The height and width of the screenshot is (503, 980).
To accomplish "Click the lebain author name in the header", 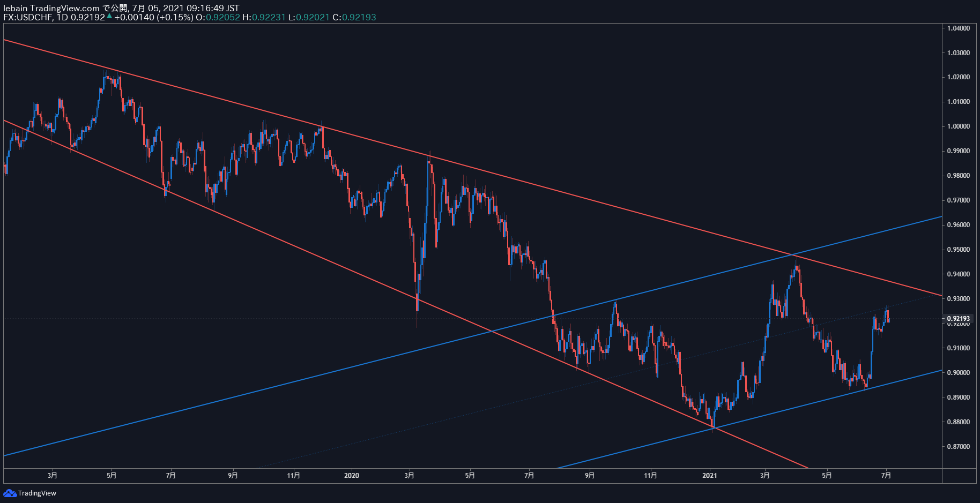I will 16,8.
